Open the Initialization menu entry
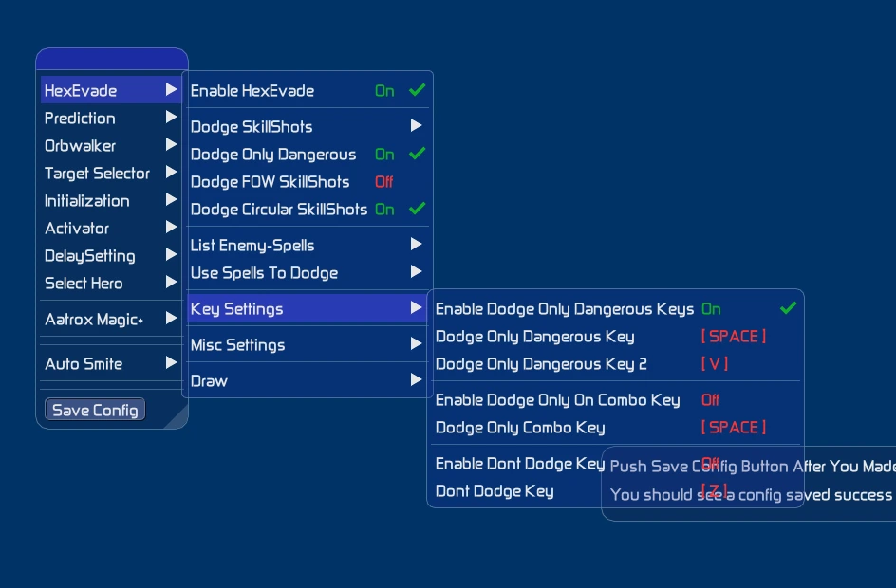The height and width of the screenshot is (588, 896). click(111, 200)
